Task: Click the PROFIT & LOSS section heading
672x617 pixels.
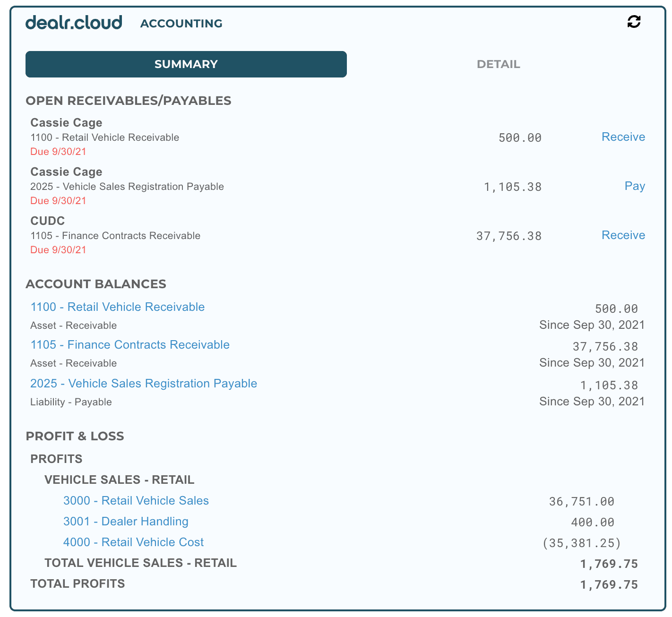Action: pyautogui.click(x=75, y=436)
